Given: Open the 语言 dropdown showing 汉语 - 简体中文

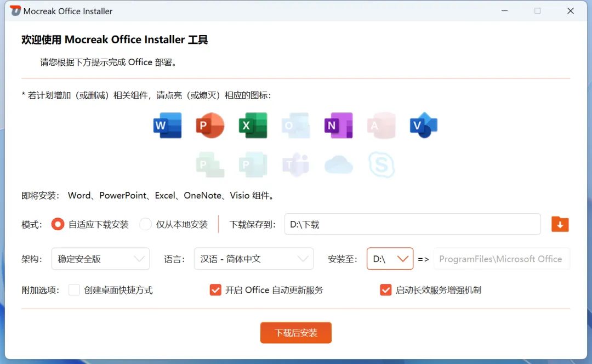Looking at the screenshot, I should pyautogui.click(x=254, y=259).
